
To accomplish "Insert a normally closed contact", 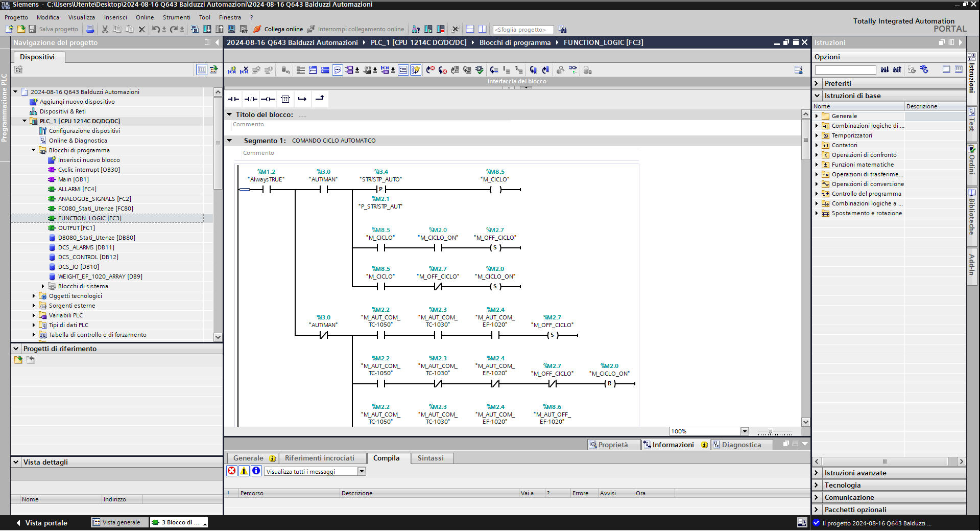I will [x=251, y=99].
